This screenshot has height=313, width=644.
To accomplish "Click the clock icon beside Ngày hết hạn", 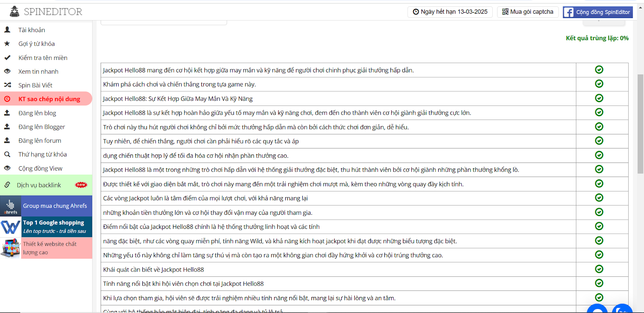I will click(416, 12).
